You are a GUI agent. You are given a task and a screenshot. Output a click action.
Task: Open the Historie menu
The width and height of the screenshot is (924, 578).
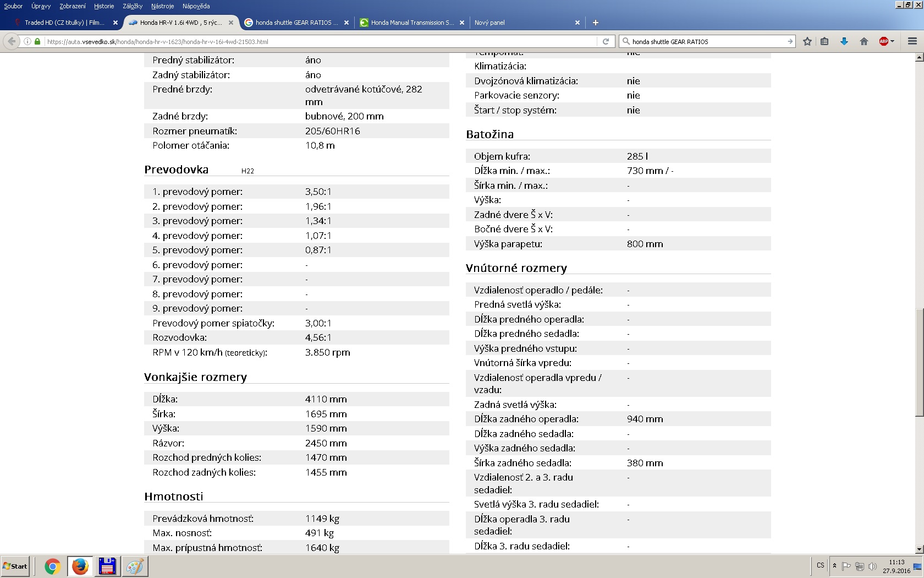[103, 6]
